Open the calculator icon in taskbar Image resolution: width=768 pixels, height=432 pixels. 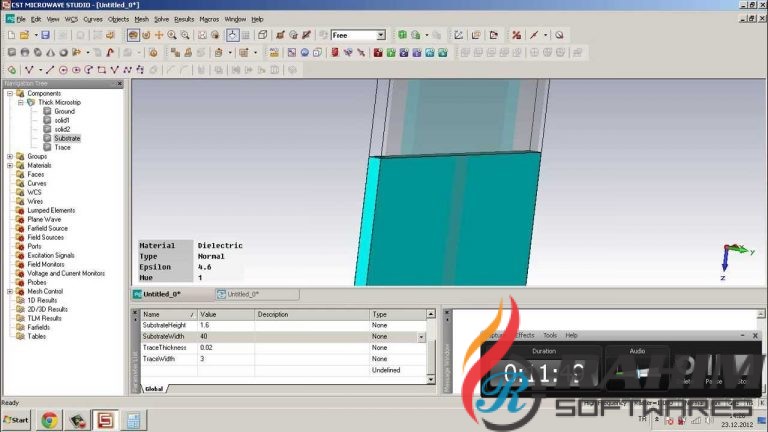click(x=133, y=421)
